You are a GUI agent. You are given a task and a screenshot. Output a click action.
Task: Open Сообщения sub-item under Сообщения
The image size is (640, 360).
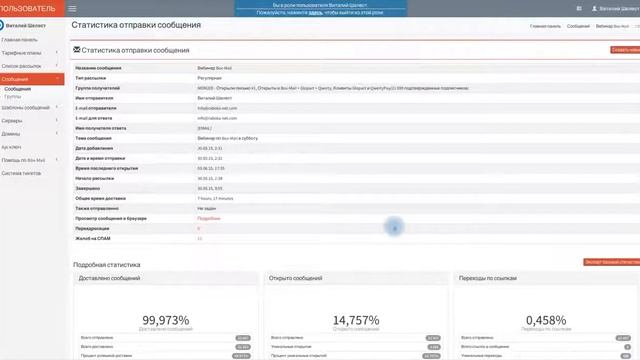pos(18,89)
